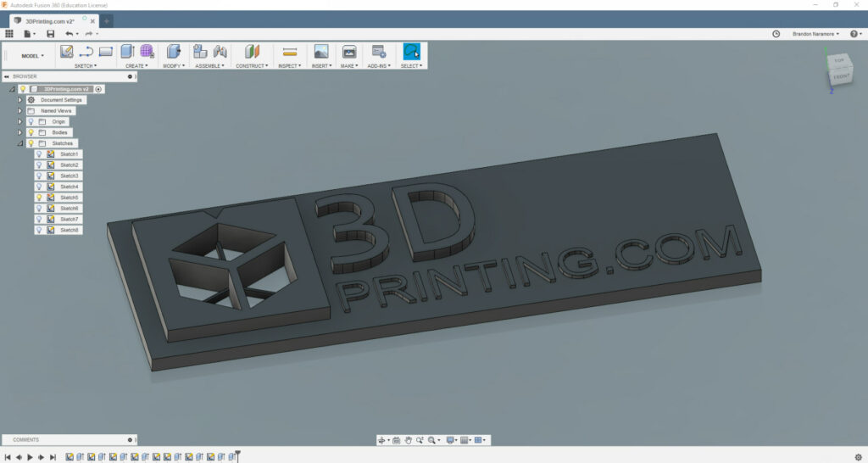Toggle visibility bulb of Origin folder

pyautogui.click(x=31, y=121)
